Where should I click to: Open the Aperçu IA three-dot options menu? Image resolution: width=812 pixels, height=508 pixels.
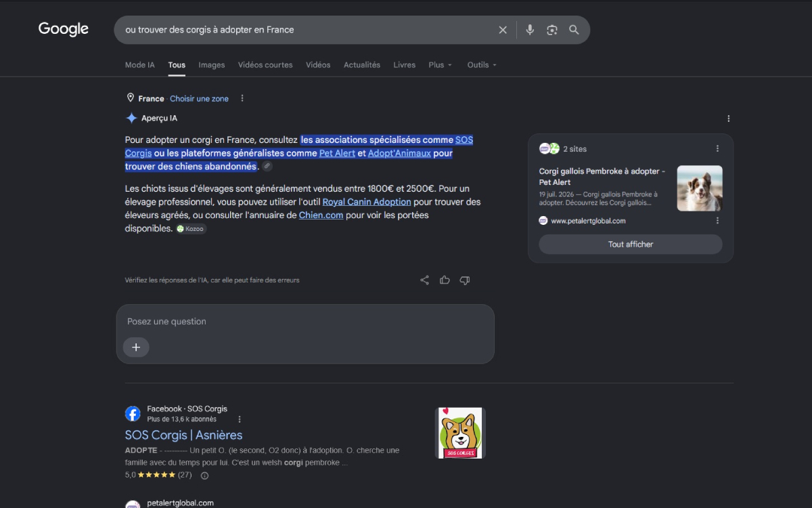click(729, 119)
